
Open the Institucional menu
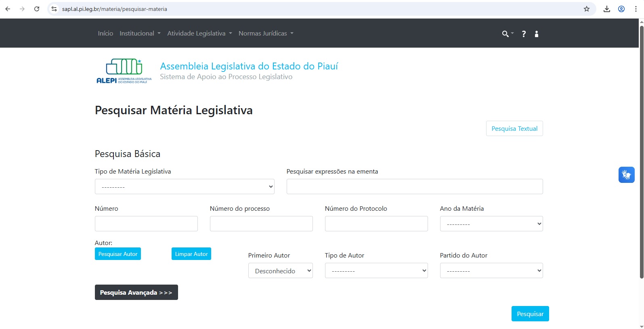[140, 34]
